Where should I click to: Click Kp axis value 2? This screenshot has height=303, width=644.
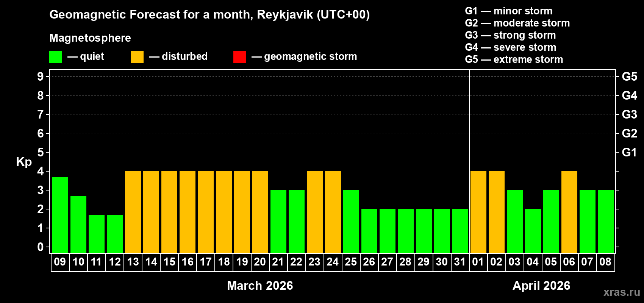click(41, 209)
